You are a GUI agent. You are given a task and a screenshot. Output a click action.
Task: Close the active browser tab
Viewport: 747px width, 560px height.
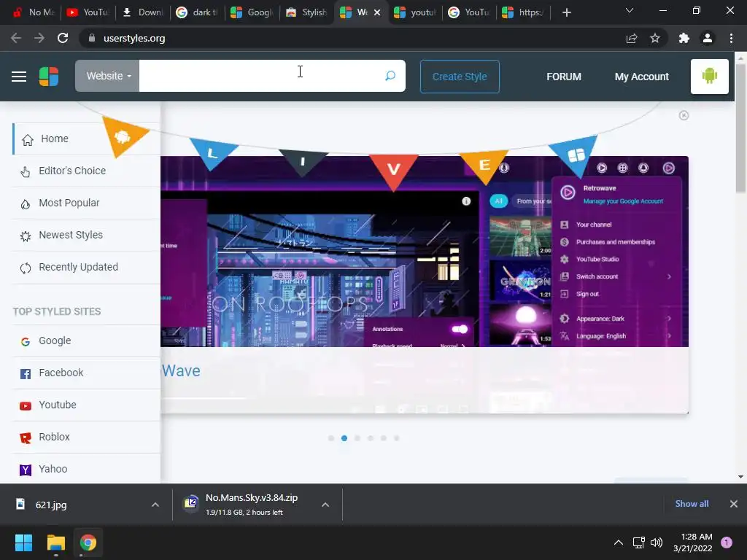point(377,12)
